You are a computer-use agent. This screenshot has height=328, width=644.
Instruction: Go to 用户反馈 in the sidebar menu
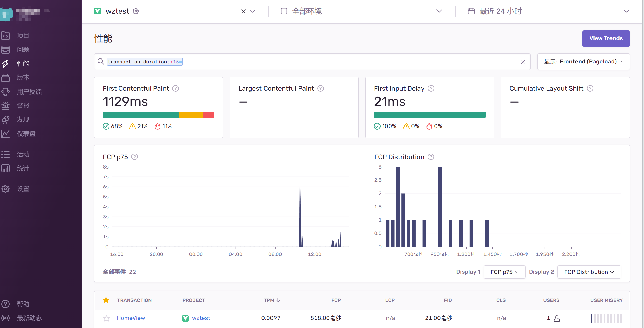[x=29, y=91]
